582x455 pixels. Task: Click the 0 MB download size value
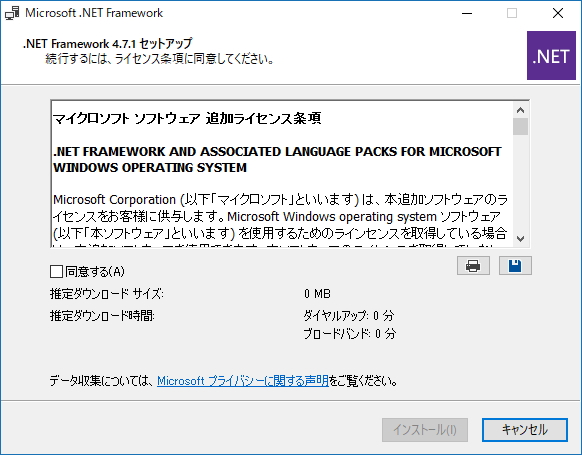click(x=317, y=294)
